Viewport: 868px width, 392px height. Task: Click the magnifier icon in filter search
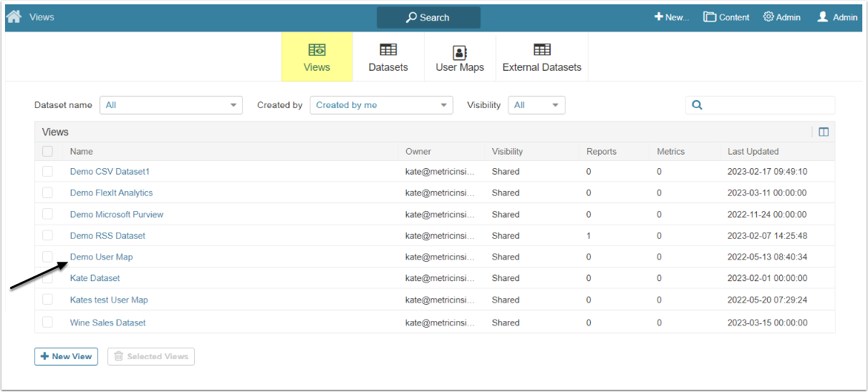[697, 105]
